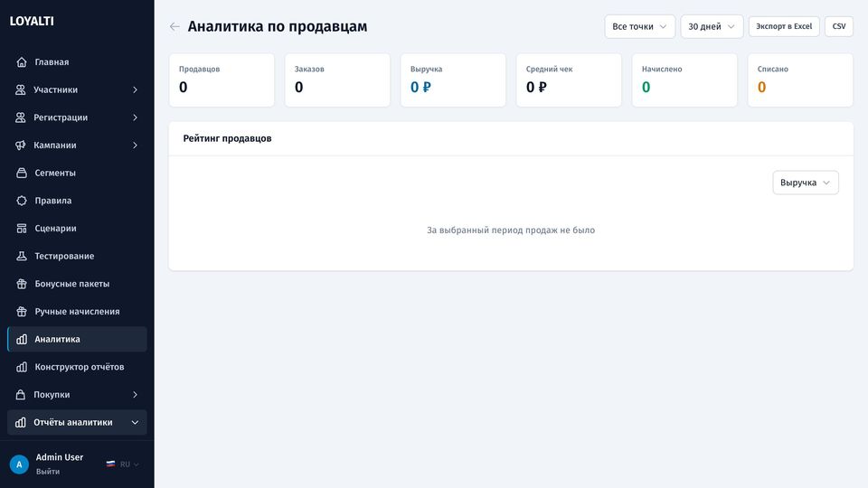This screenshot has height=488, width=868.
Task: Click the Выручка stat card
Action: 453,80
